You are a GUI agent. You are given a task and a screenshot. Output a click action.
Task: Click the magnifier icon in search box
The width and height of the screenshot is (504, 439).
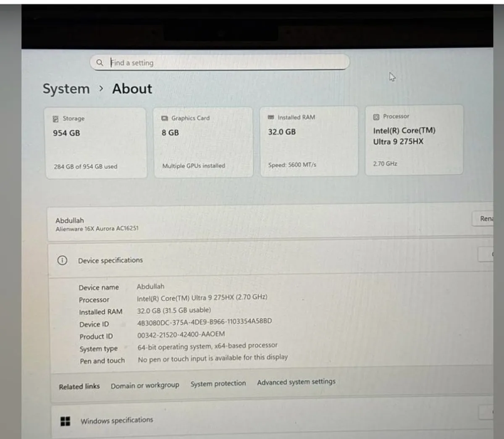100,63
